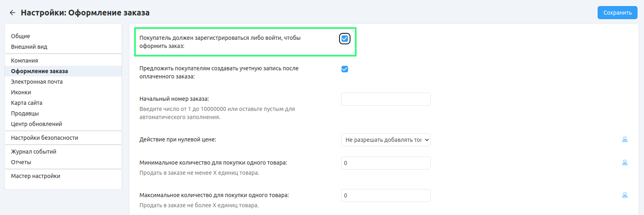This screenshot has width=644, height=215.
Task: Click storefront icon beside Минимальное количество field
Action: click(x=624, y=163)
